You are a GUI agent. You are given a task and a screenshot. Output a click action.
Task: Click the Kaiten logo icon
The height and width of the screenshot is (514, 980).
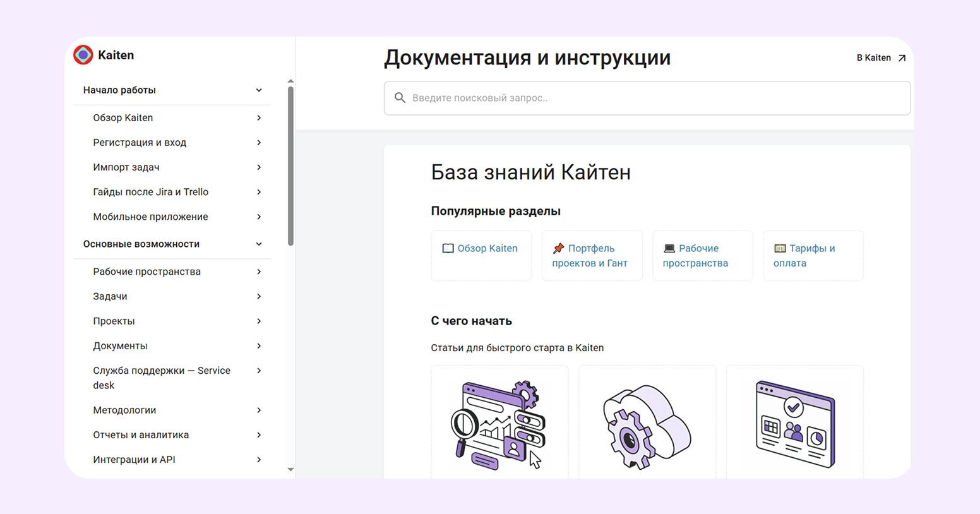tap(83, 54)
